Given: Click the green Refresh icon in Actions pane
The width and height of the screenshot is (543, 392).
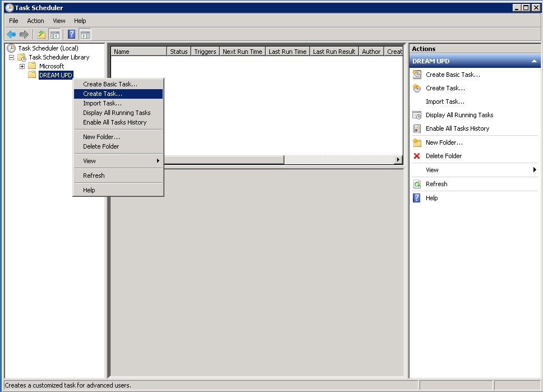Looking at the screenshot, I should click(x=417, y=184).
